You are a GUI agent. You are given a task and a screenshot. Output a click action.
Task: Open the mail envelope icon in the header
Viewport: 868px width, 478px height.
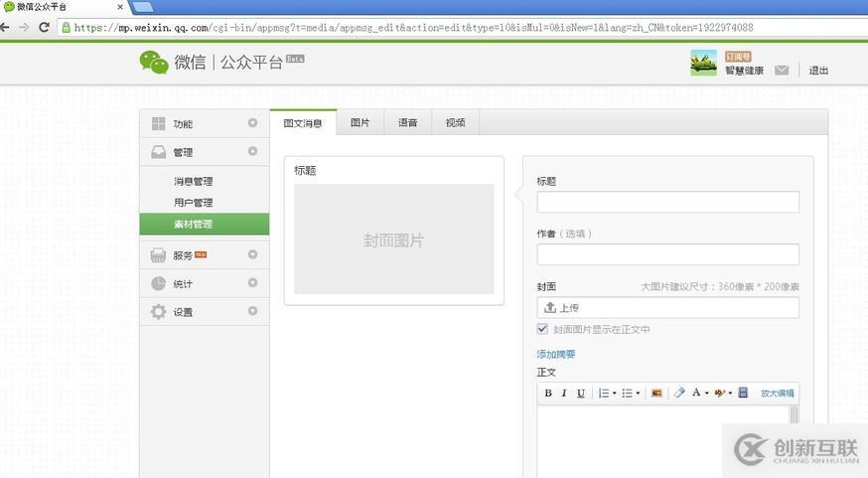click(782, 70)
